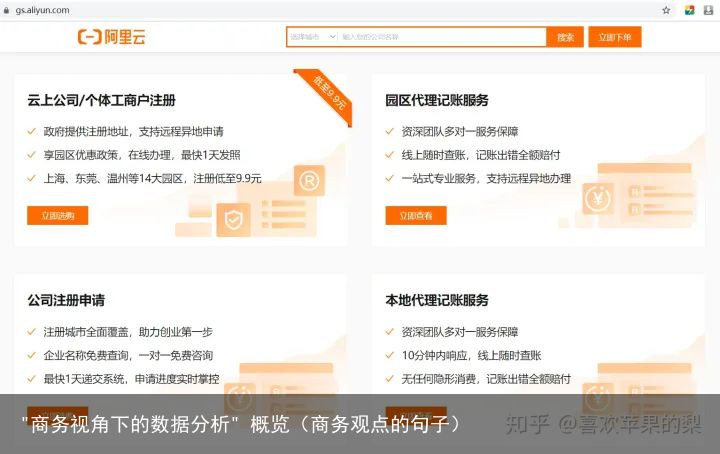720x454 pixels.
Task: Open the 公司注册申请 heading
Action: [66, 300]
